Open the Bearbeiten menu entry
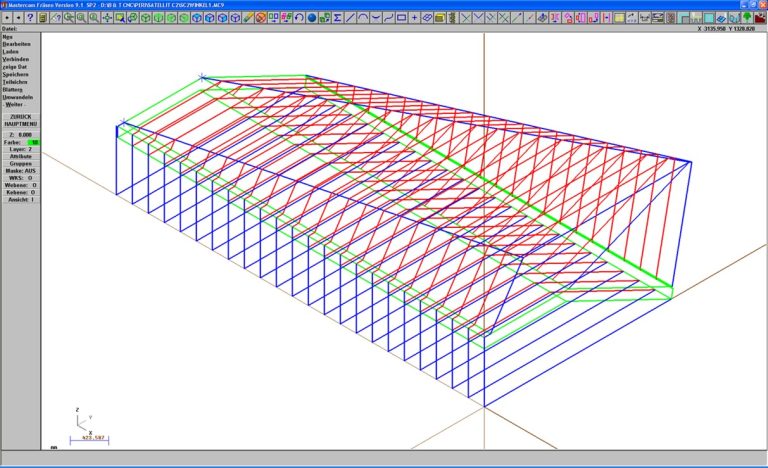768x468 pixels. (x=17, y=43)
